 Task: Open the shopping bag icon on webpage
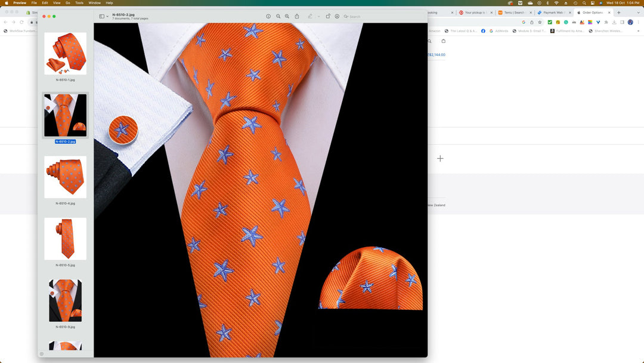pyautogui.click(x=443, y=41)
